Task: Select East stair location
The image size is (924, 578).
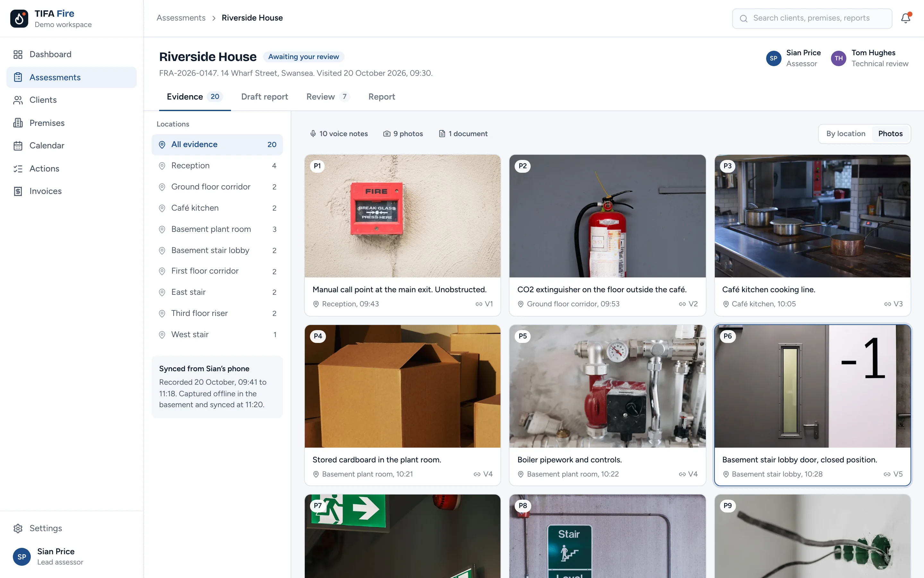Action: click(217, 292)
